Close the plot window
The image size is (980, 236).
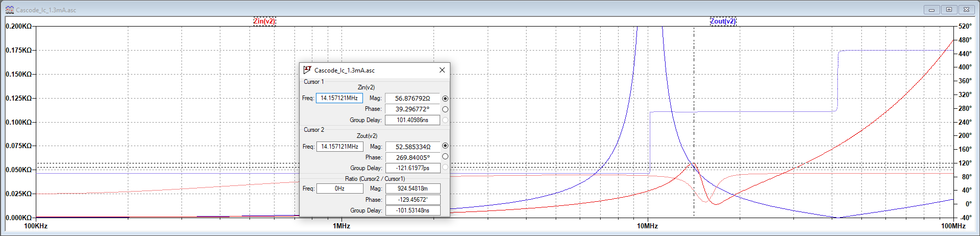(x=966, y=10)
